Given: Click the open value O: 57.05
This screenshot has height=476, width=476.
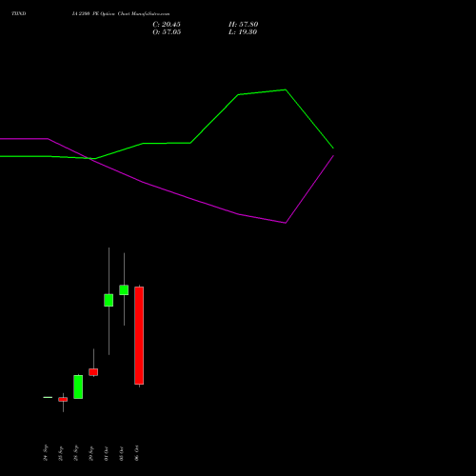Looking at the screenshot, I should [x=167, y=32].
